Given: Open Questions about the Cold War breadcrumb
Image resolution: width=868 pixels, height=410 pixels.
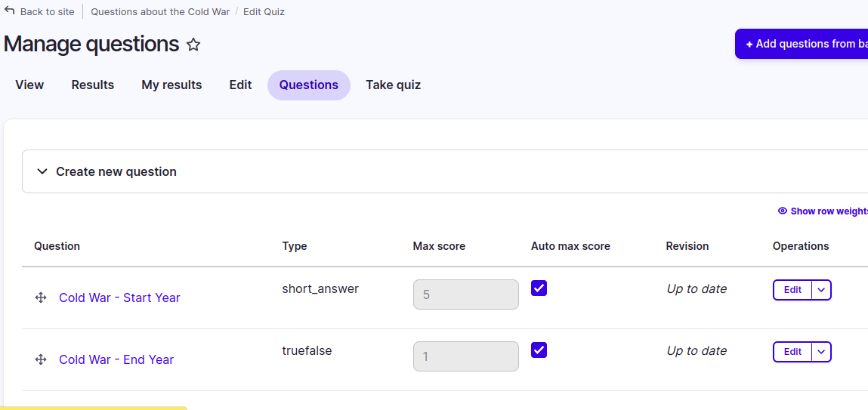Looking at the screenshot, I should [x=160, y=11].
